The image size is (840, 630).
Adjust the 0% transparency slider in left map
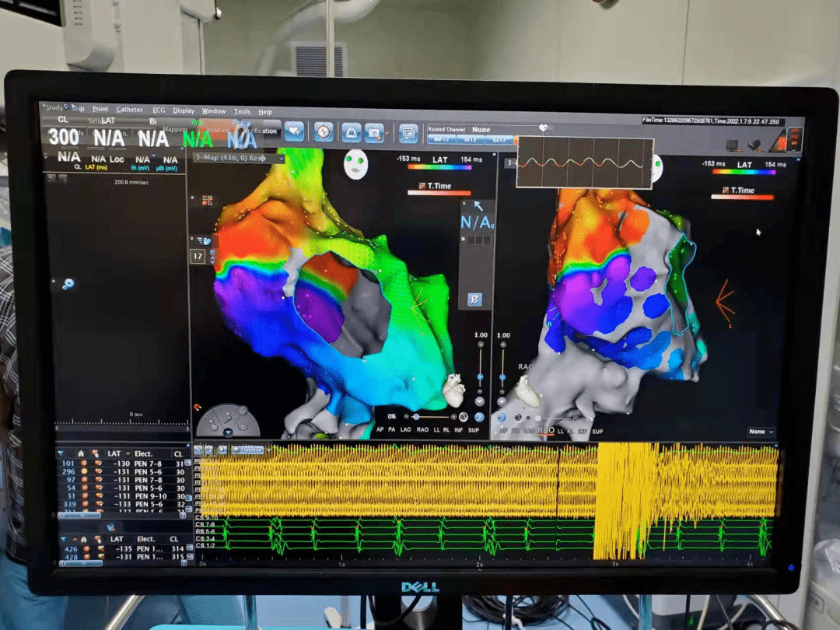click(x=416, y=418)
